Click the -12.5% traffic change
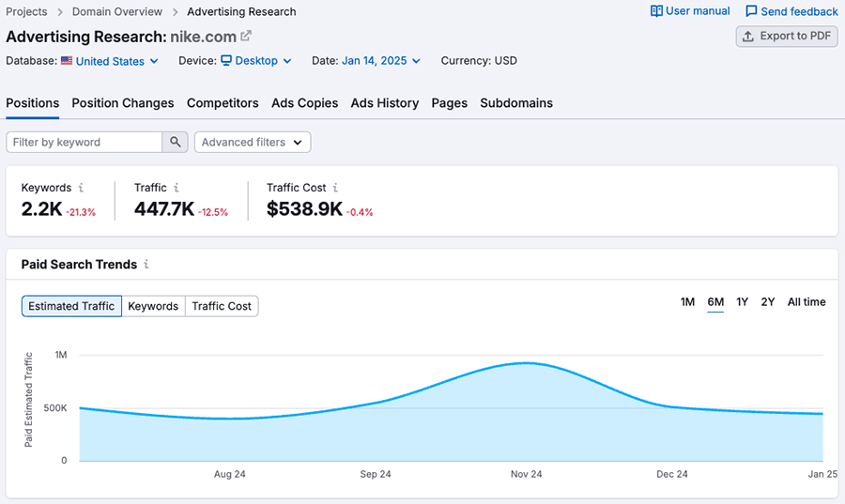The height and width of the screenshot is (504, 845). coord(213,212)
